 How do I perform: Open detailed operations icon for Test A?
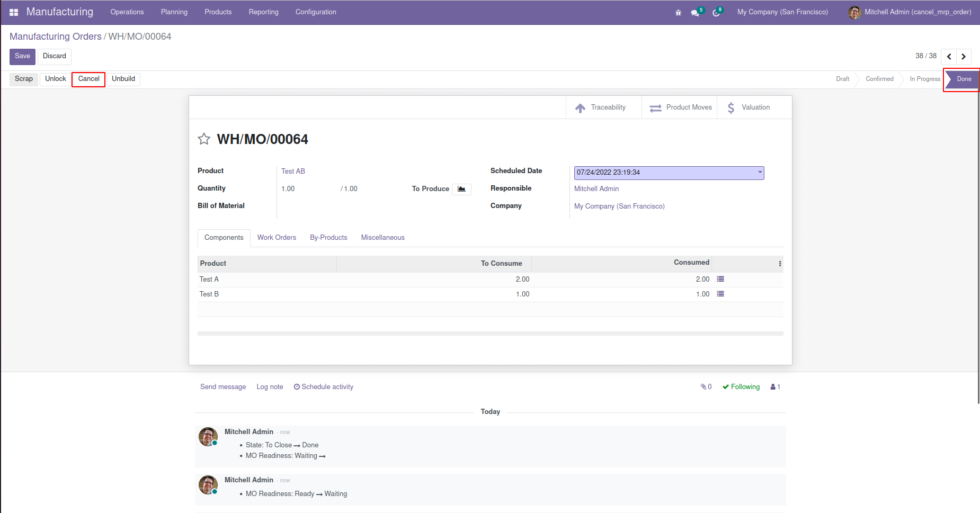tap(720, 279)
